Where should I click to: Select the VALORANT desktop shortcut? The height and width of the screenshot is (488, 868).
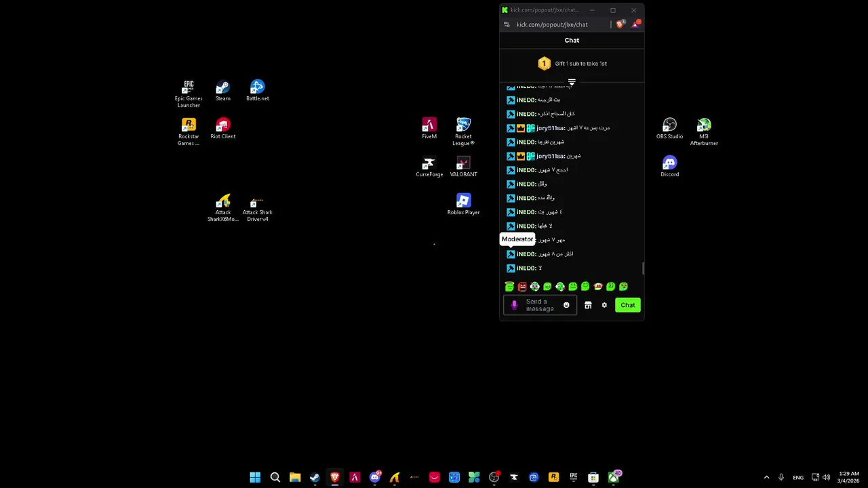[x=463, y=167]
